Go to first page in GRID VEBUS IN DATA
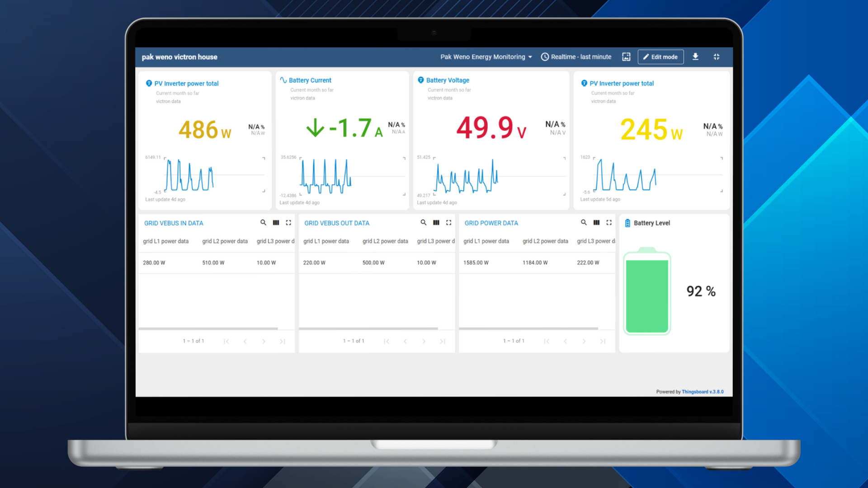The width and height of the screenshot is (868, 488). 226,342
